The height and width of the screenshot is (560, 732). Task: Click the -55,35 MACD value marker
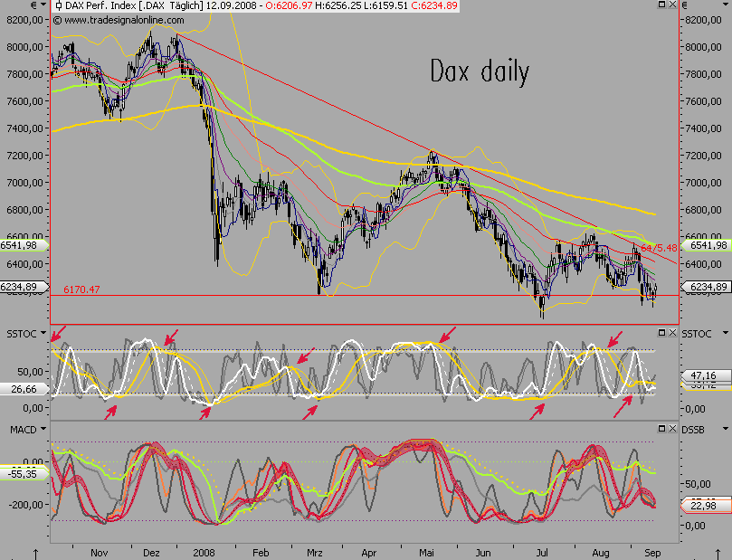click(x=24, y=474)
